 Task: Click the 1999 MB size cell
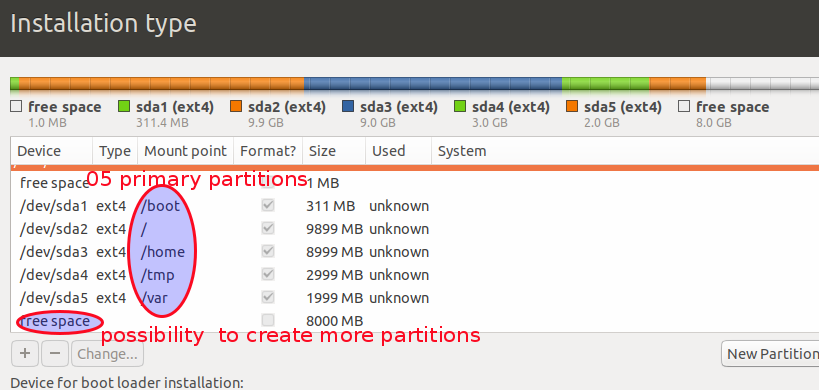334,298
